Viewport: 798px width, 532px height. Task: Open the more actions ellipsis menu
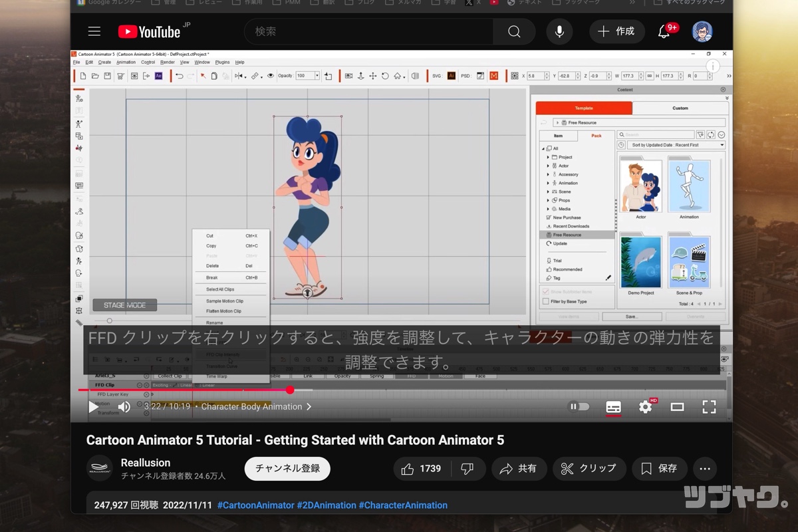point(705,469)
